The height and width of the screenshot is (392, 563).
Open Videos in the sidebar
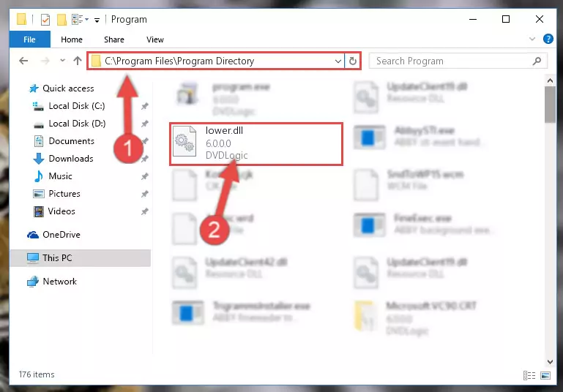click(54, 211)
